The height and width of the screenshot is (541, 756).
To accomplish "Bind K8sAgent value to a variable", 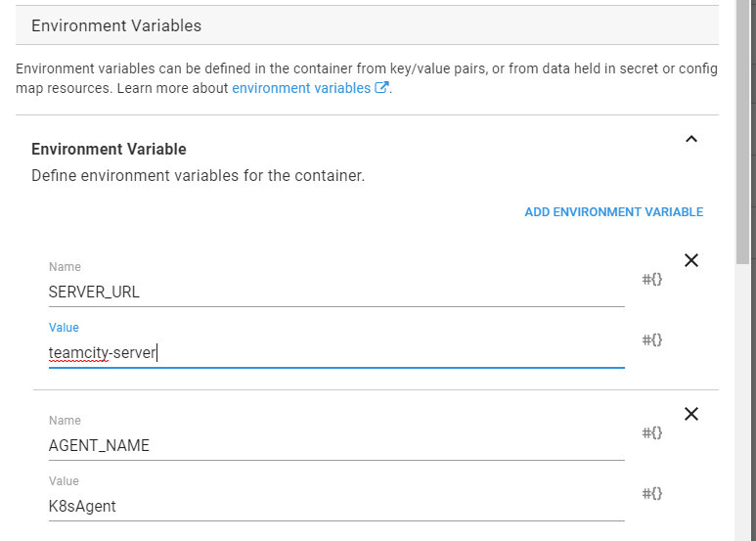I will [652, 493].
